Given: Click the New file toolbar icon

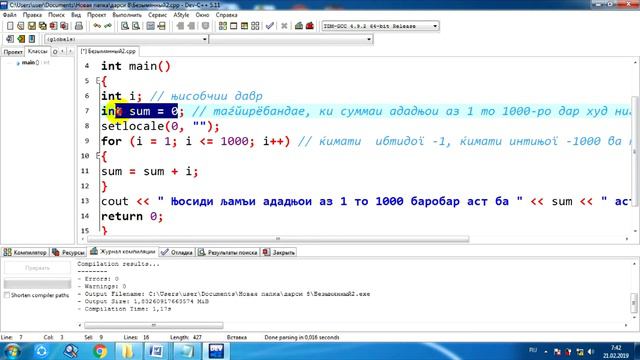Looking at the screenshot, I should pyautogui.click(x=10, y=26).
